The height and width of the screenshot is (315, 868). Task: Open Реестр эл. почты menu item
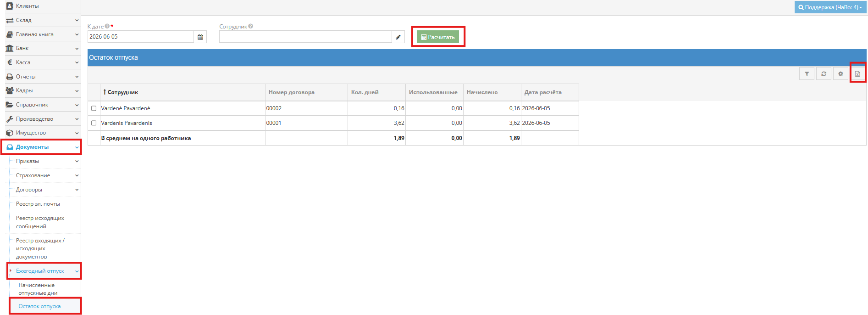pos(38,204)
